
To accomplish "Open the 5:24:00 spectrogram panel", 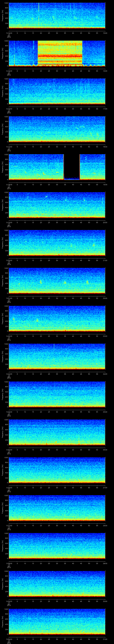I will (x=57, y=394).
